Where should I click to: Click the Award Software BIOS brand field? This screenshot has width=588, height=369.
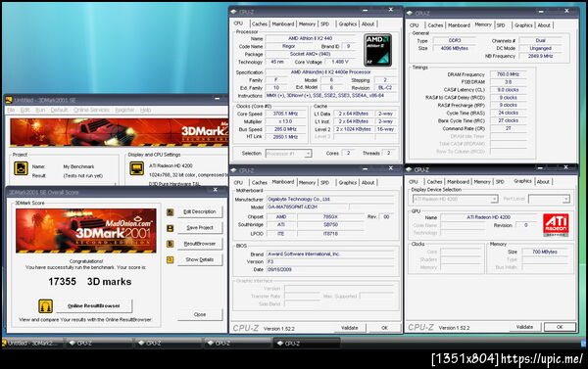(x=330, y=254)
